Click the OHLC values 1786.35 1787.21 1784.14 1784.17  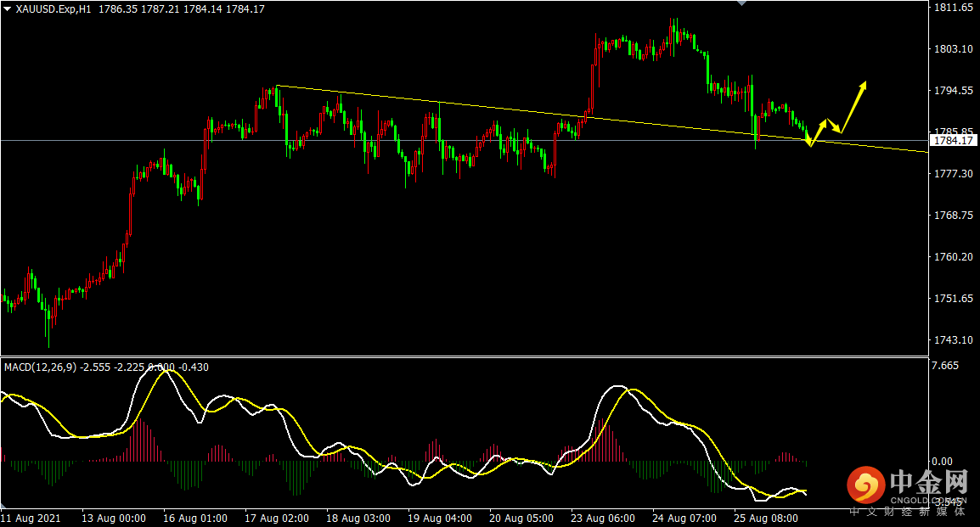coord(181,8)
